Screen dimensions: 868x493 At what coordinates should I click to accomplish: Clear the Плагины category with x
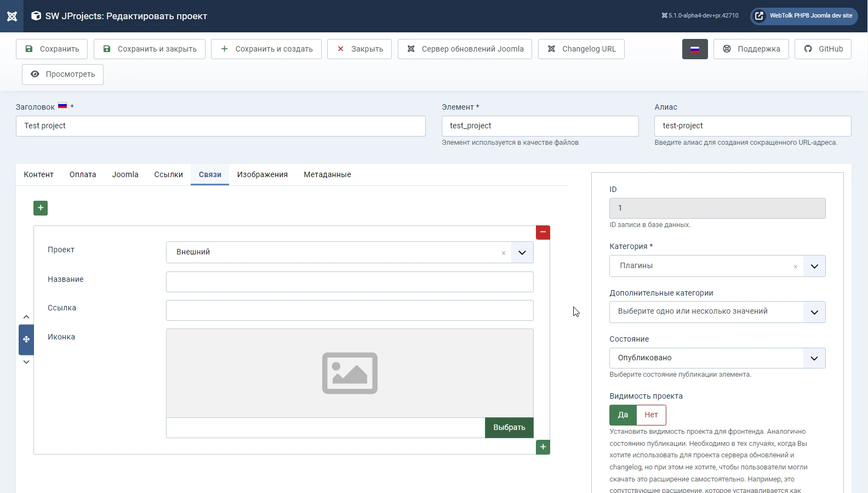click(795, 267)
